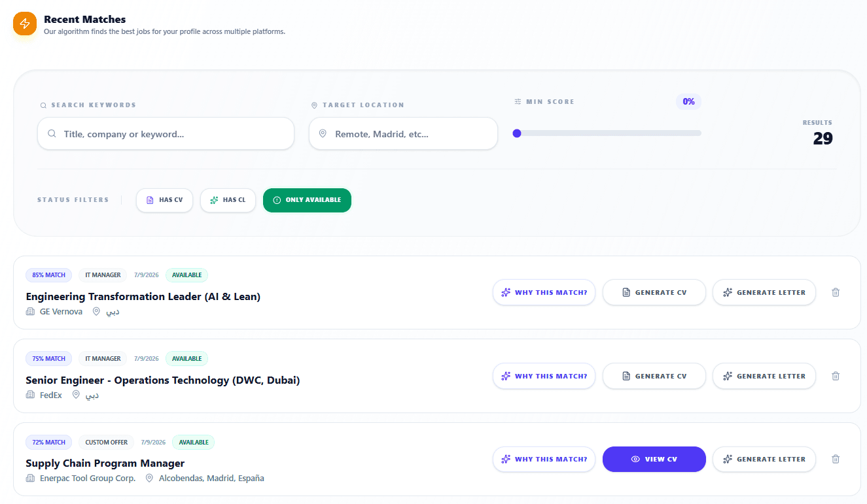Click the orange lightning bolt Recent Matches icon
The width and height of the screenshot is (867, 504).
25,24
